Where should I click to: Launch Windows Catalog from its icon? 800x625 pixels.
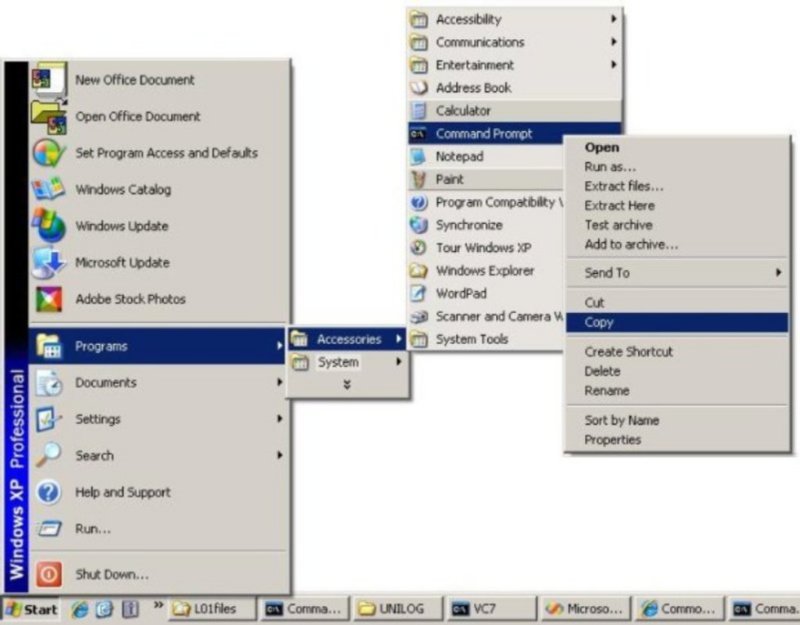(x=48, y=189)
